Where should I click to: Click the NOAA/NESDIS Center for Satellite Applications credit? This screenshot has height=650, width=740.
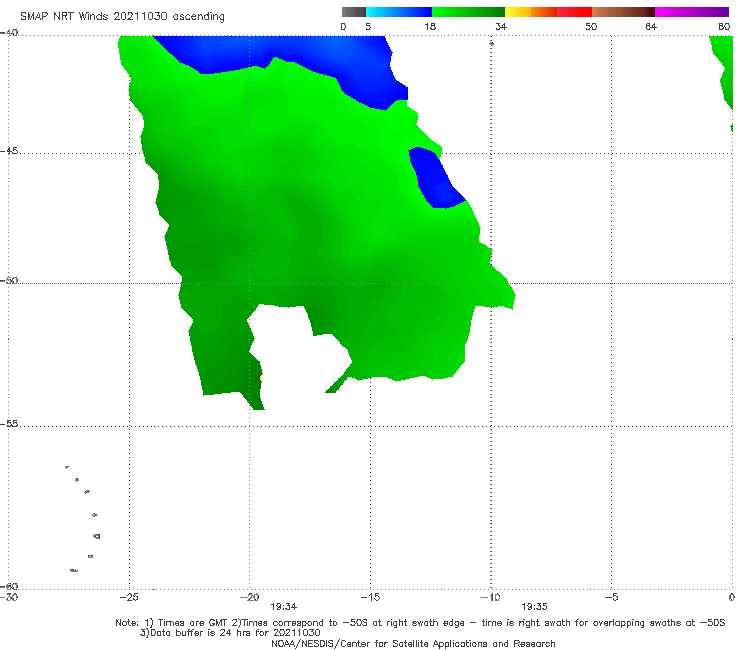coord(413,644)
